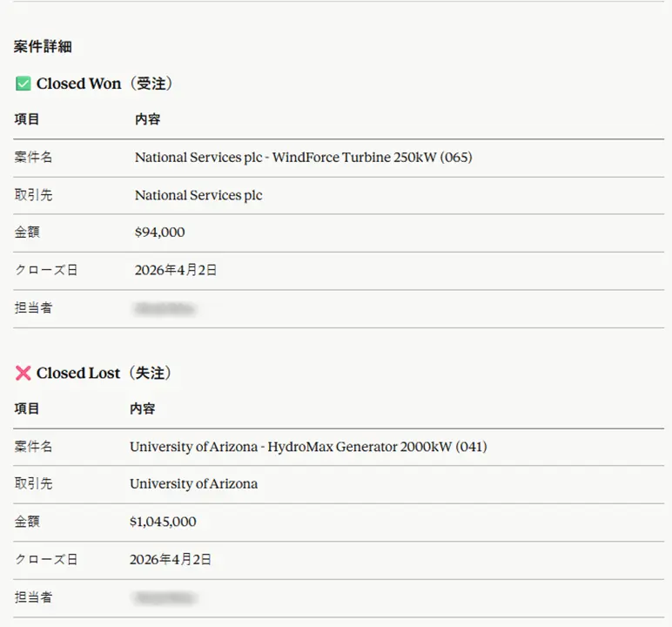
Task: Click the 担当者 label in Closed Won table
Action: [33, 308]
